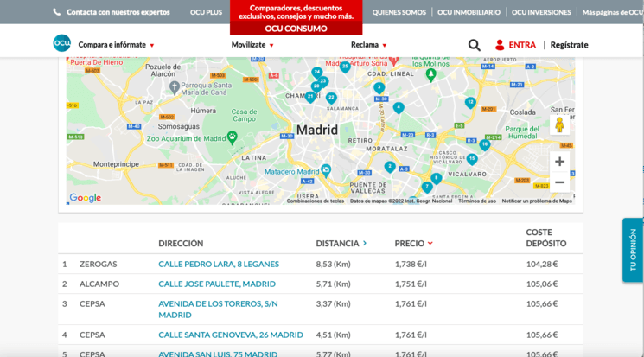Zoom out on the map

[x=559, y=182]
